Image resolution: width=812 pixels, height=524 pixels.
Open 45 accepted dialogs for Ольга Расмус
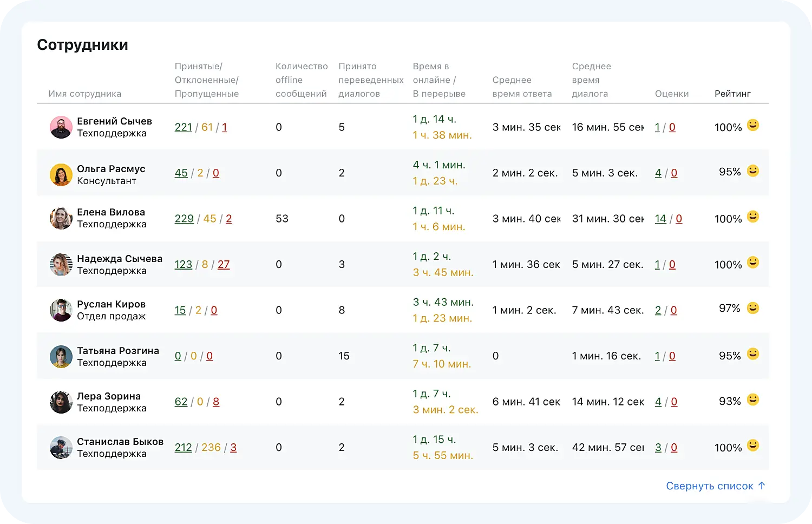tap(181, 173)
